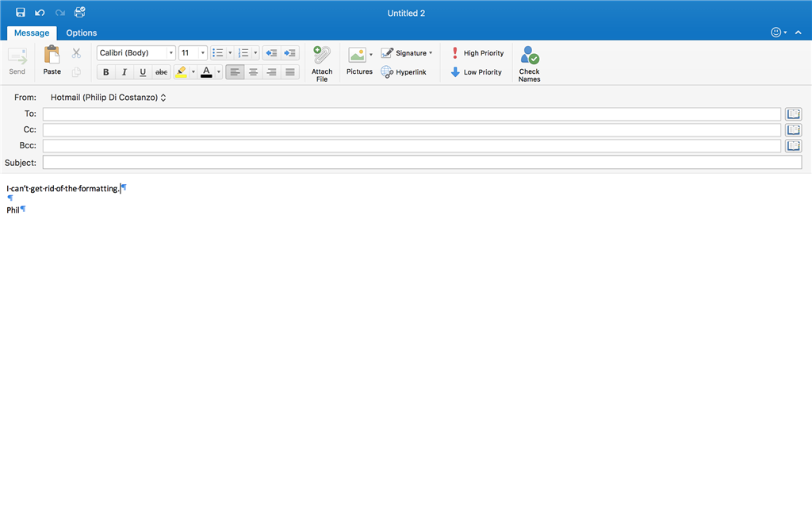812x508 pixels.
Task: Change the From account Hotmail selector
Action: point(108,98)
